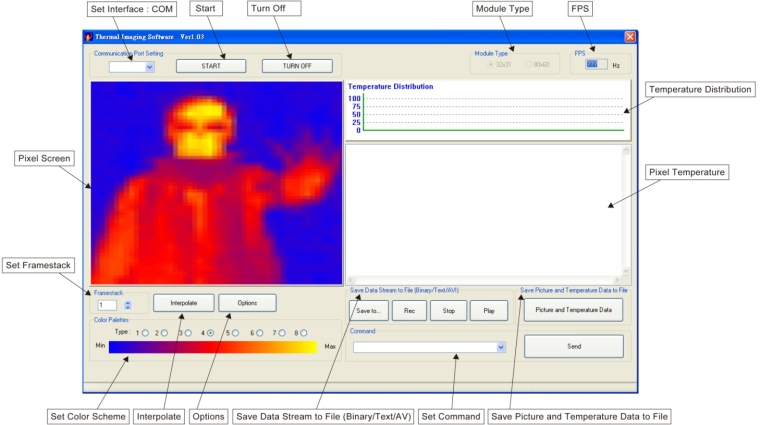Choose color palette type 8
The width and height of the screenshot is (760, 425).
[305, 332]
